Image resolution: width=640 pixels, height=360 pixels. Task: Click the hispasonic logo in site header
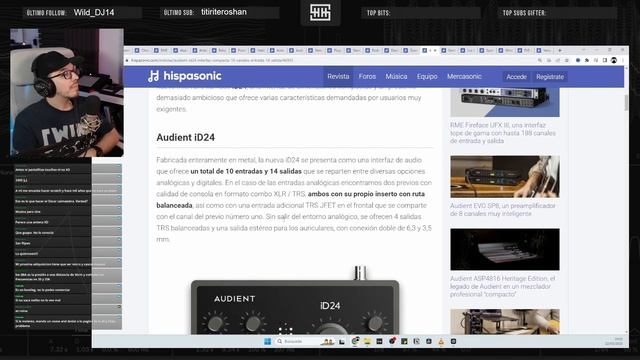pyautogui.click(x=185, y=76)
